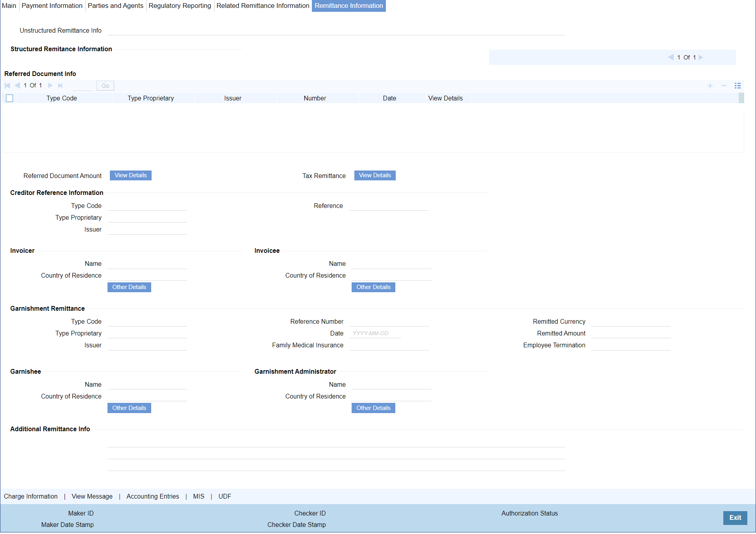756x534 pixels.
Task: Click the Garnishment Date input field
Action: click(x=374, y=333)
